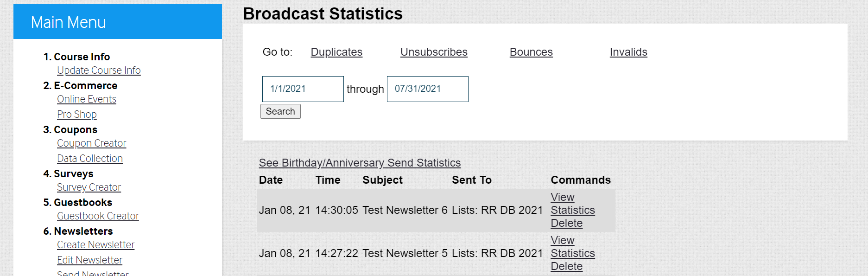Image resolution: width=868 pixels, height=276 pixels.
Task: View Test Newsletter 5 broadcast
Action: (563, 240)
